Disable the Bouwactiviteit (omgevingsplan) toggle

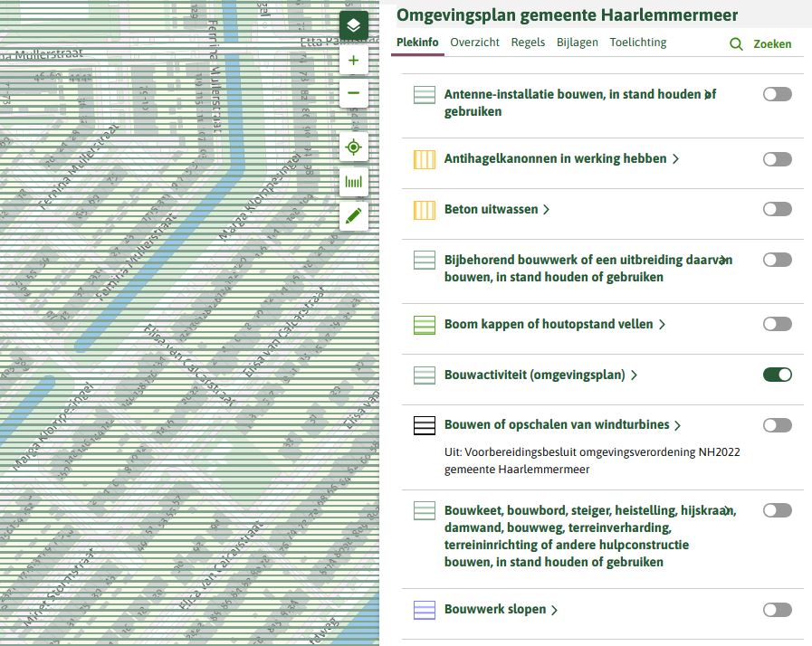point(777,375)
